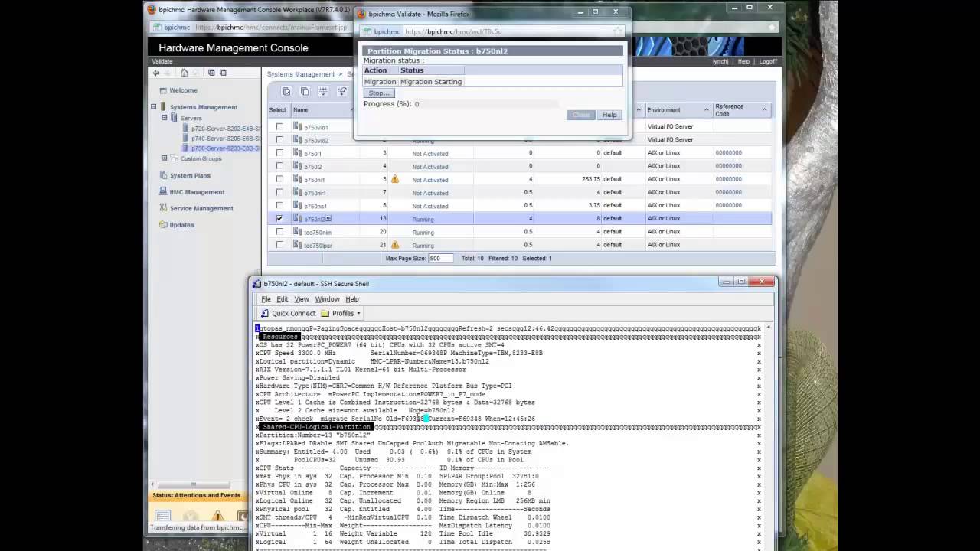Click the Filter toolbar icon

342,91
